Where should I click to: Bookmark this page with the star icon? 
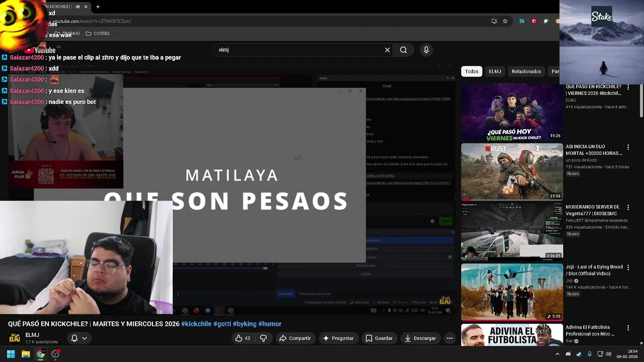[x=505, y=21]
